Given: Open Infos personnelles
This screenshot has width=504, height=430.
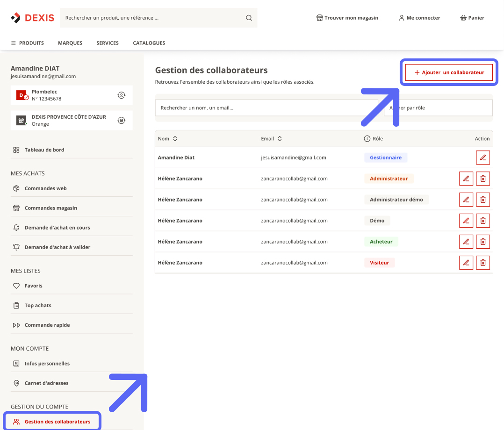Looking at the screenshot, I should pyautogui.click(x=72, y=364).
